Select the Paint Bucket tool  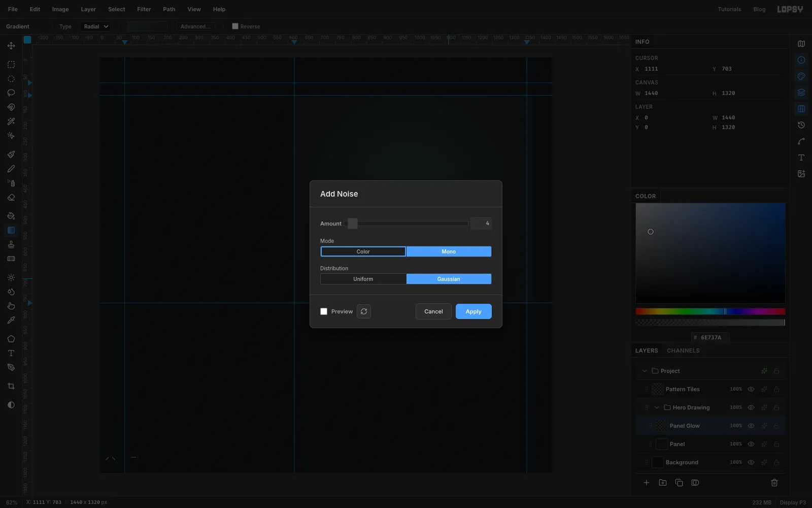(x=11, y=216)
